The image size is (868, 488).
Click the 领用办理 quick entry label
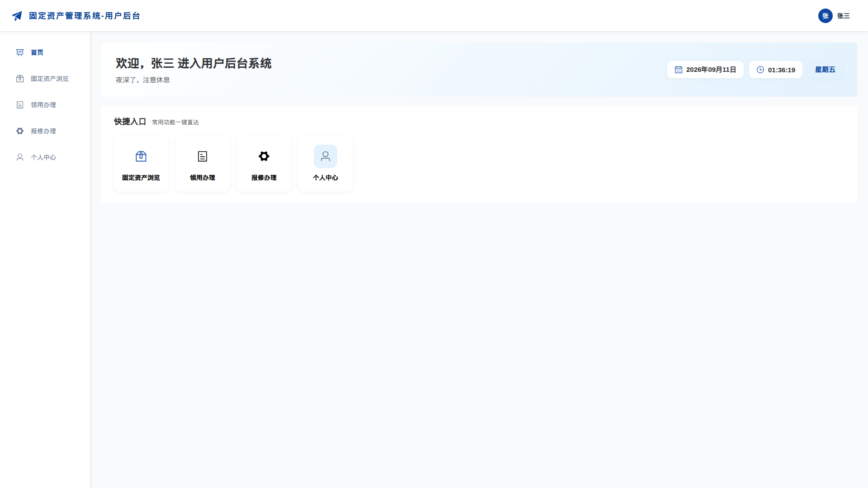point(203,178)
